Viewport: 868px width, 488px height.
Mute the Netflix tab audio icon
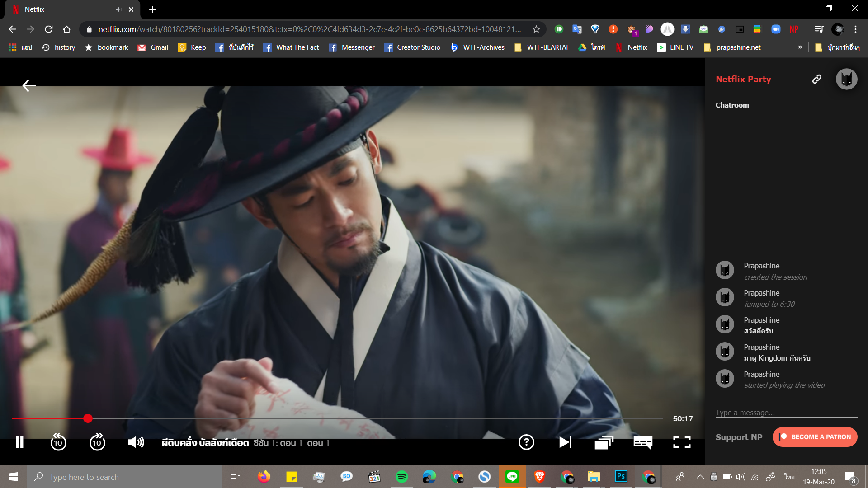(x=118, y=9)
